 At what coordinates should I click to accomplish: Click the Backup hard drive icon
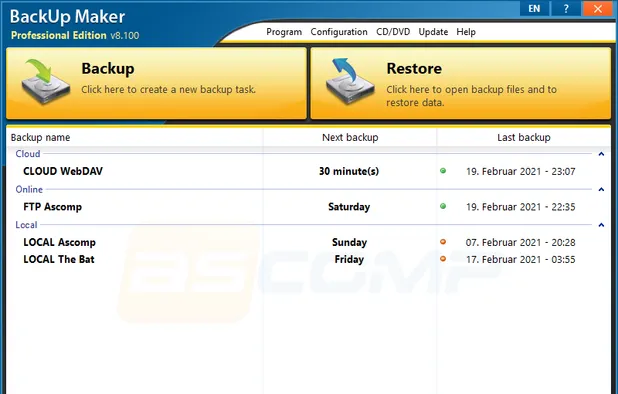45,82
